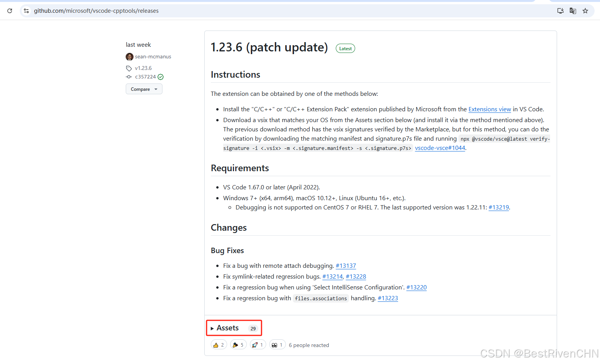The width and height of the screenshot is (600, 364).
Task: Click the commit icon beside c357224
Action: click(129, 77)
